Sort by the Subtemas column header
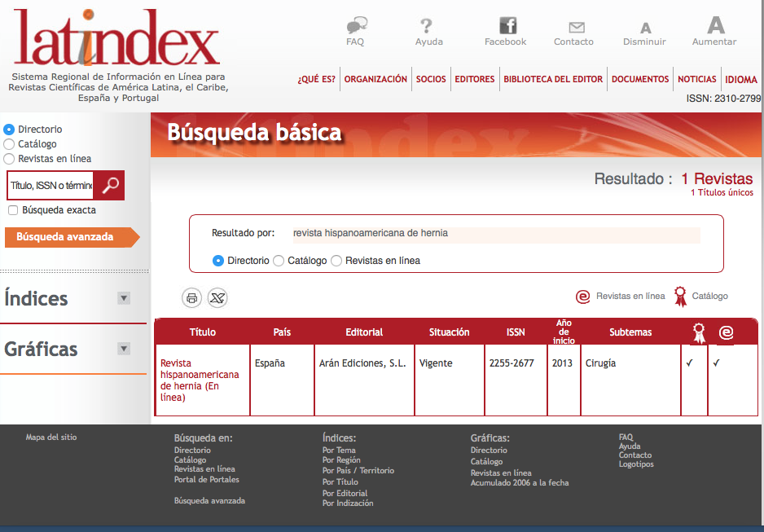Viewport: 764px width, 532px height. pyautogui.click(x=630, y=332)
